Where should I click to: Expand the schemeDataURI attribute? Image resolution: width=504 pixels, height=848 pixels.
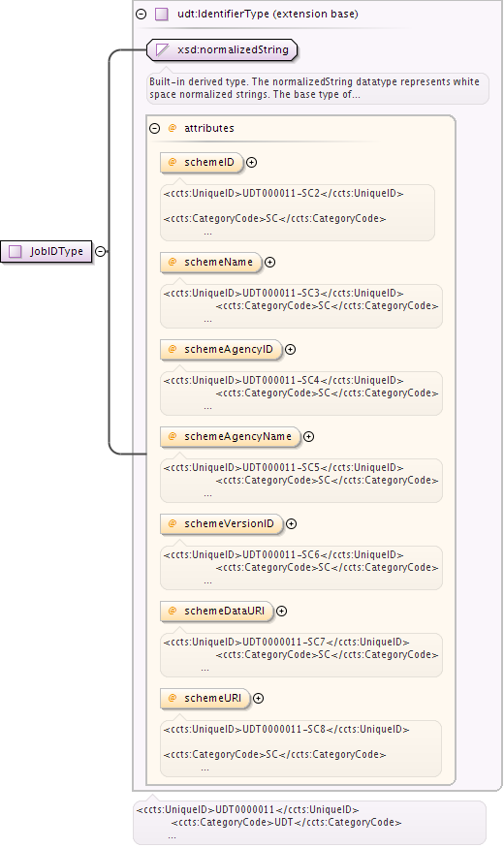click(282, 612)
